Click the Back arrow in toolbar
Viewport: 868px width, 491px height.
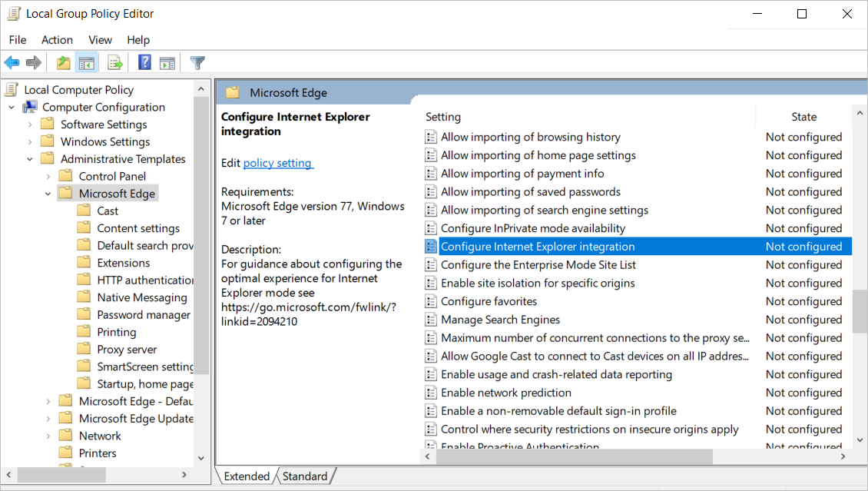coord(12,63)
